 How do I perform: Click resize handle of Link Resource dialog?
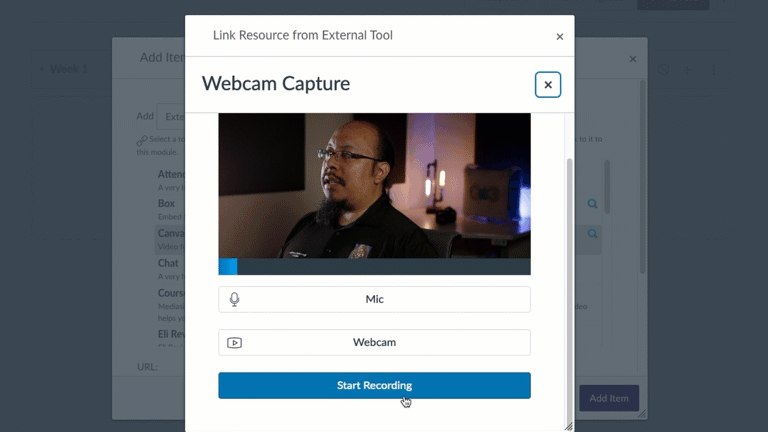pyautogui.click(x=569, y=427)
